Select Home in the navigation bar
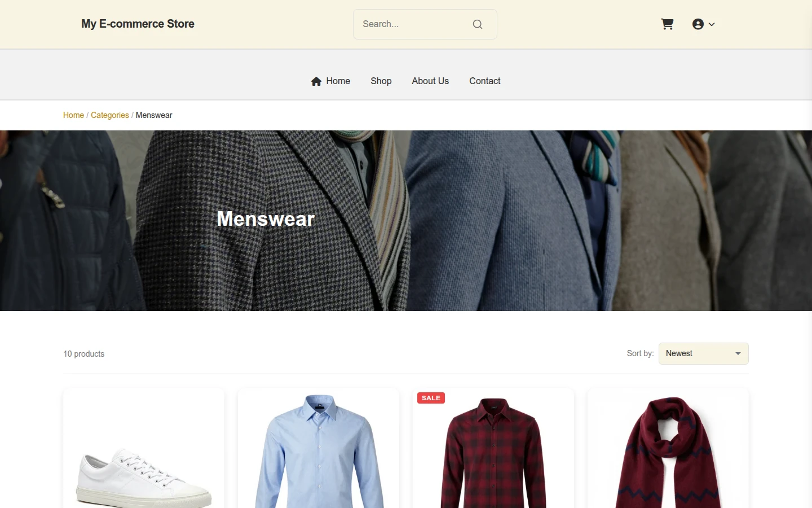Screen dimensions: 812x508 pos(338,81)
